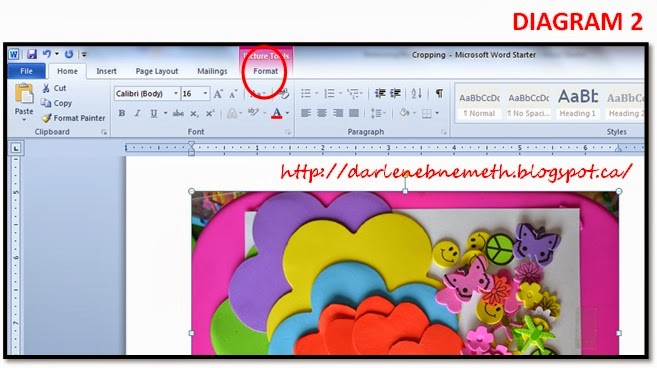This screenshot has width=657, height=368.
Task: Open the Font Color dropdown arrow
Action: pos(287,113)
